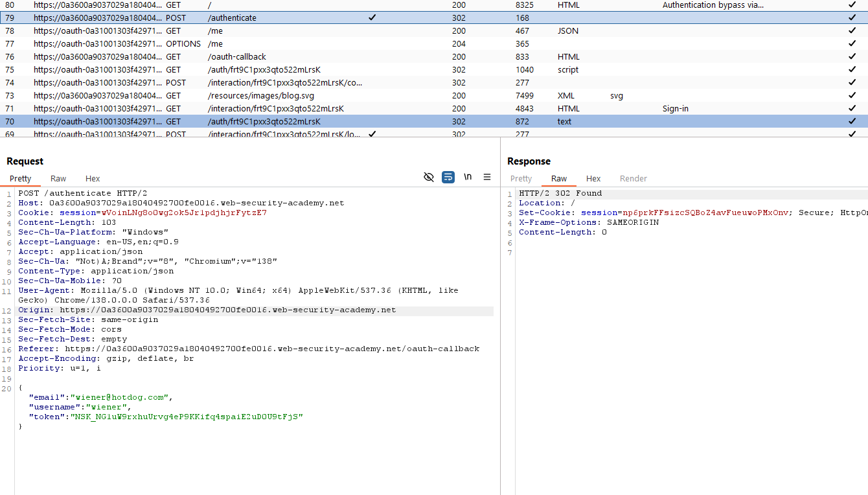Click the checkmark on the /oauth-callback row
The image size is (868, 495).
[852, 56]
